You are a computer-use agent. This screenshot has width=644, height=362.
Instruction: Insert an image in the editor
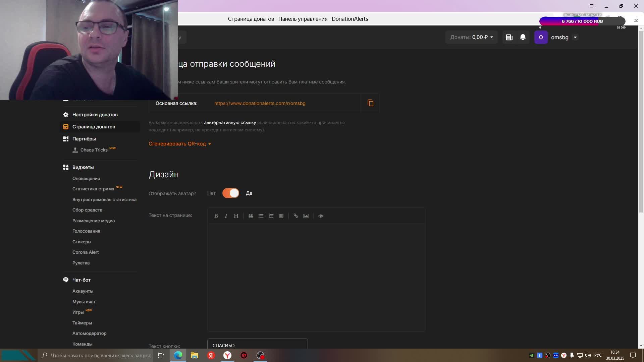(x=306, y=216)
